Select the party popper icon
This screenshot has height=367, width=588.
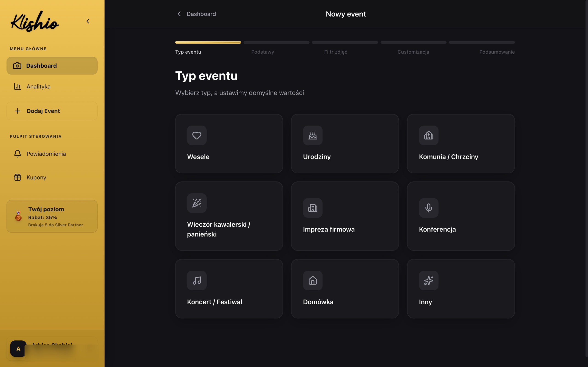(197, 203)
